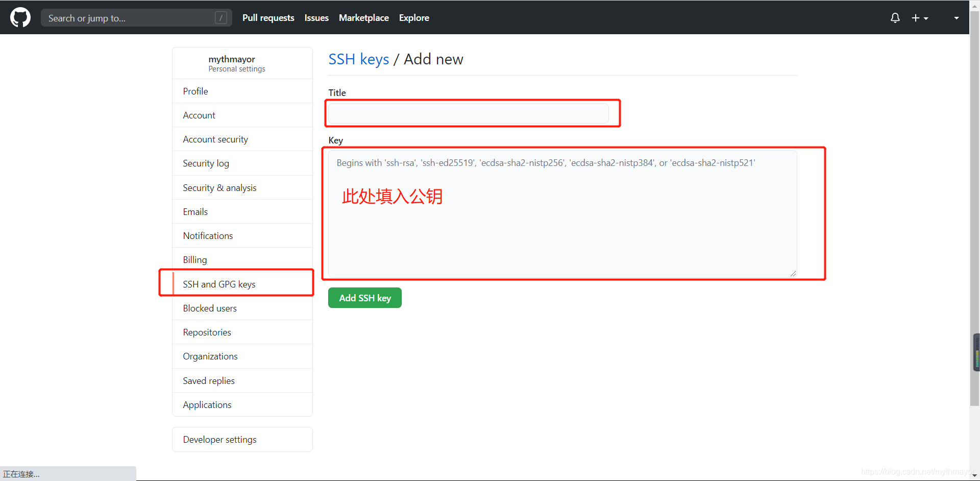Open Security log page
The width and height of the screenshot is (980, 481).
click(242, 163)
